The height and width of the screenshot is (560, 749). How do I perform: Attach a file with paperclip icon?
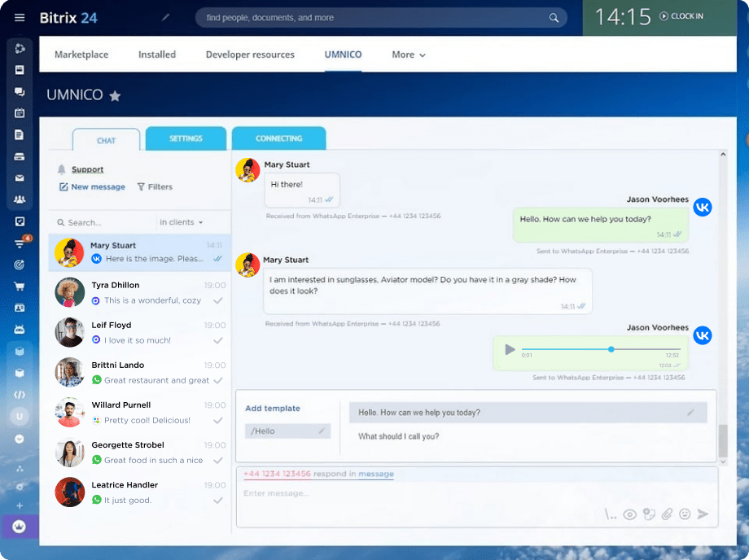(x=667, y=514)
